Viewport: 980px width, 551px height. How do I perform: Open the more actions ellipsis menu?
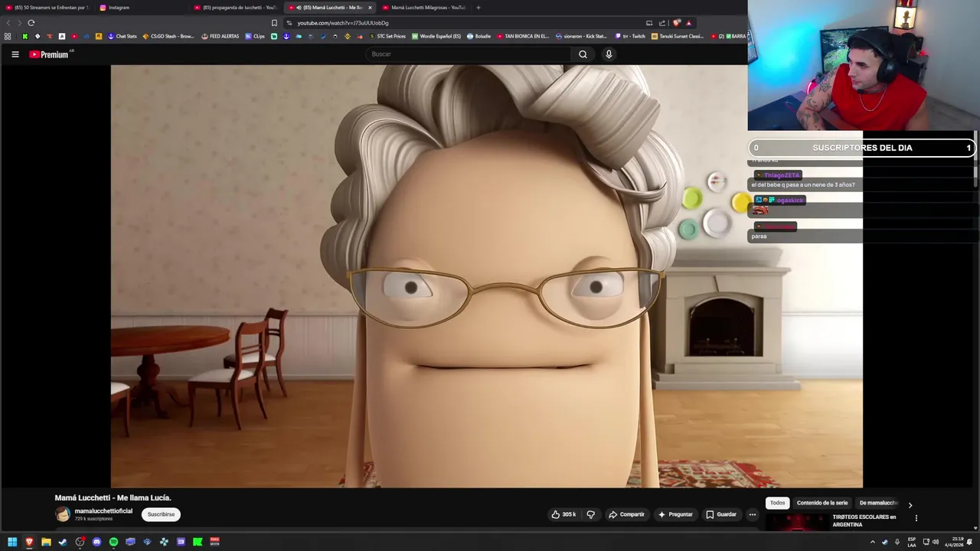[x=753, y=514]
